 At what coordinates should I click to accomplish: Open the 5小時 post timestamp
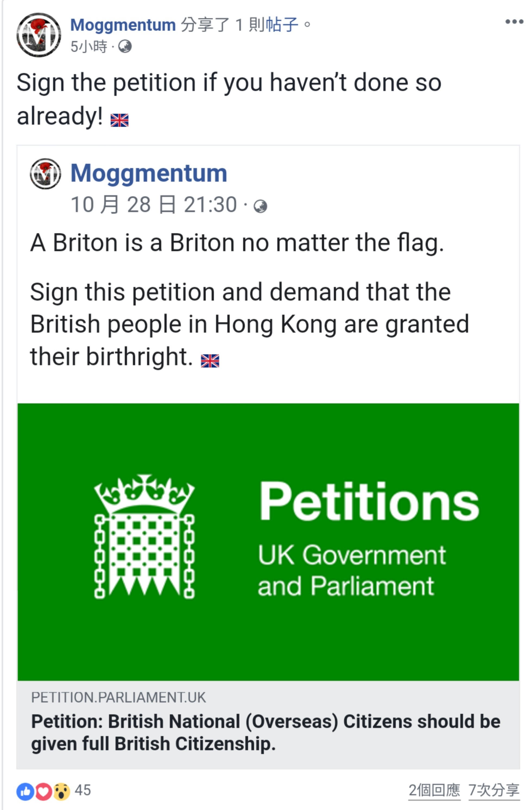tap(89, 47)
